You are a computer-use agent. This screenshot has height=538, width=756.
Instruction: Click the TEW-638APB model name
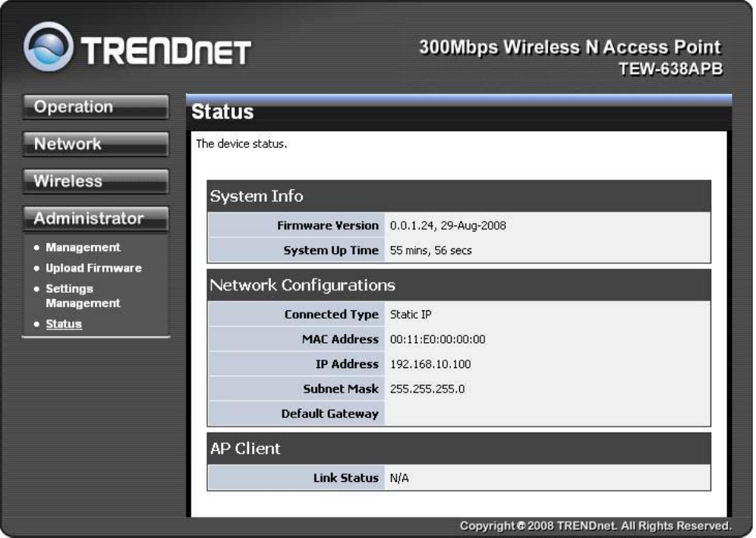click(671, 69)
